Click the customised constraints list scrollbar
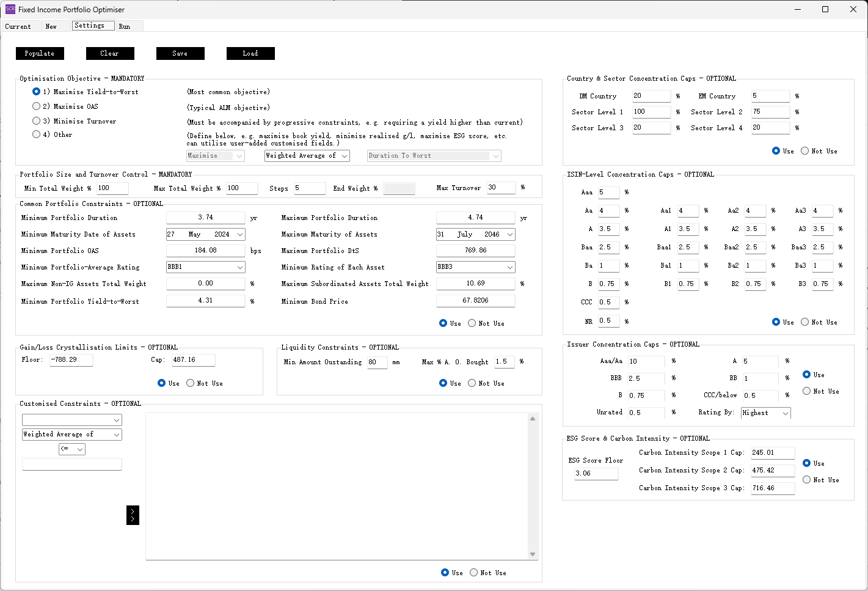 coord(533,486)
